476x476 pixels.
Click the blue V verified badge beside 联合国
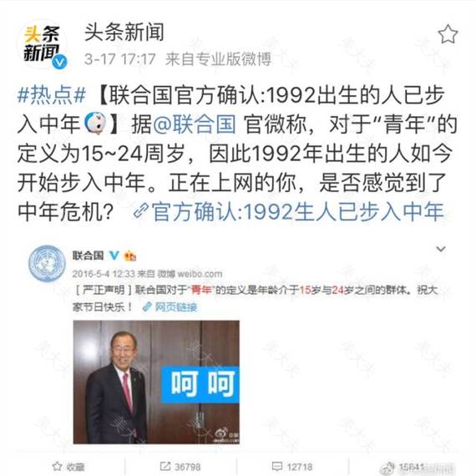coord(114,256)
